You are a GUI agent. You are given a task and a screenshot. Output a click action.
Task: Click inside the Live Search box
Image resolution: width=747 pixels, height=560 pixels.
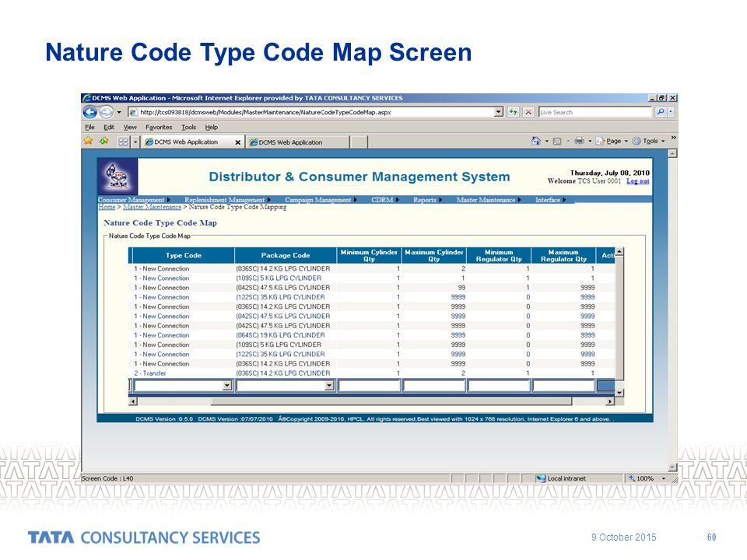point(594,112)
